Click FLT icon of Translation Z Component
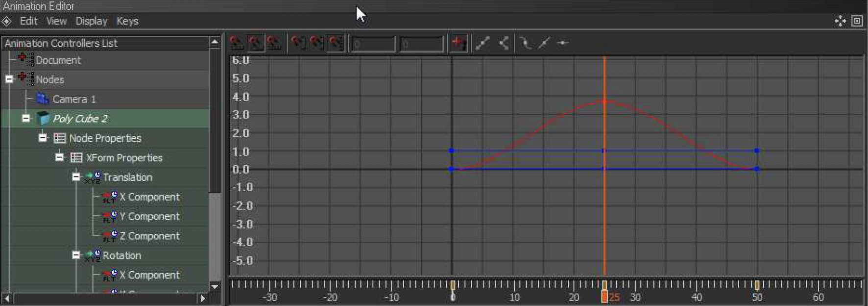 click(x=110, y=236)
